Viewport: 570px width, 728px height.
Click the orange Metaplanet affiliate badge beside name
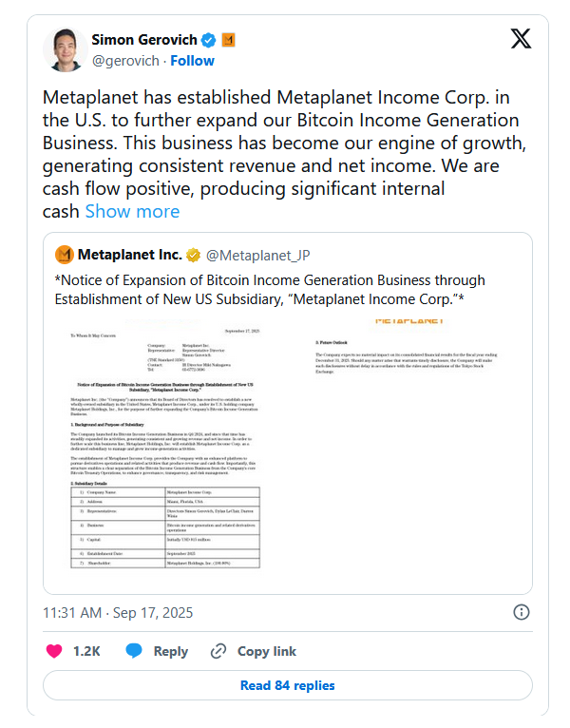(x=228, y=41)
